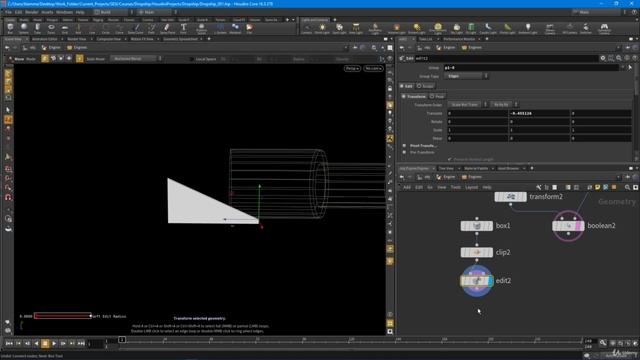Select the clip2 node
The height and width of the screenshot is (360, 640).
477,252
